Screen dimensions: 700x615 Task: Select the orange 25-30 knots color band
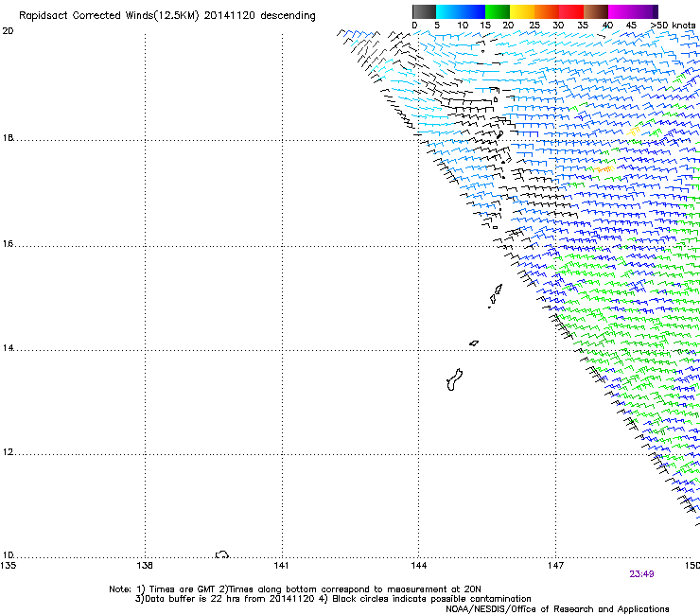(x=547, y=11)
